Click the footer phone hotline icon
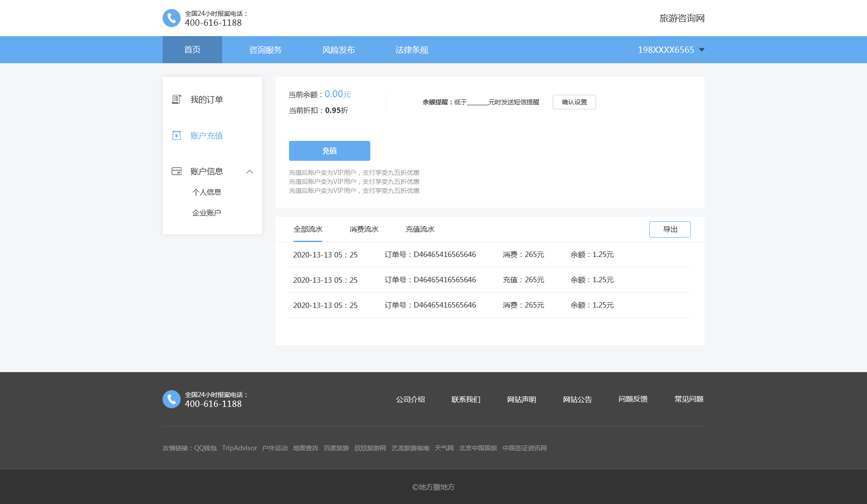Image resolution: width=867 pixels, height=504 pixels. pos(171,399)
